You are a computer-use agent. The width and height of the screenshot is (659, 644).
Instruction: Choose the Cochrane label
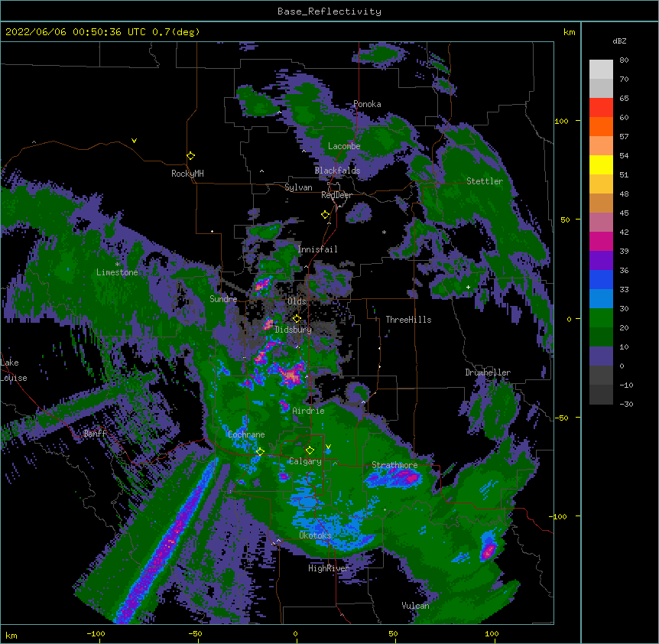click(x=246, y=434)
